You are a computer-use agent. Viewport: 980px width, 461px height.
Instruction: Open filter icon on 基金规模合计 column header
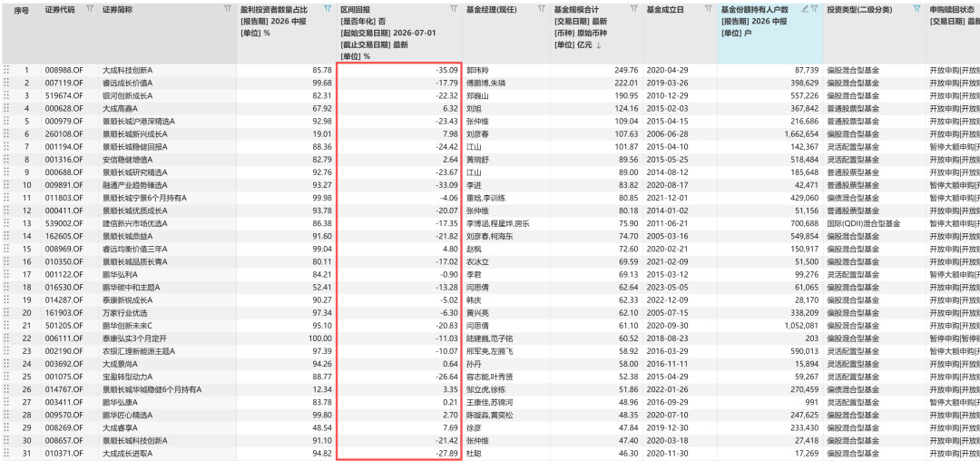tap(633, 10)
